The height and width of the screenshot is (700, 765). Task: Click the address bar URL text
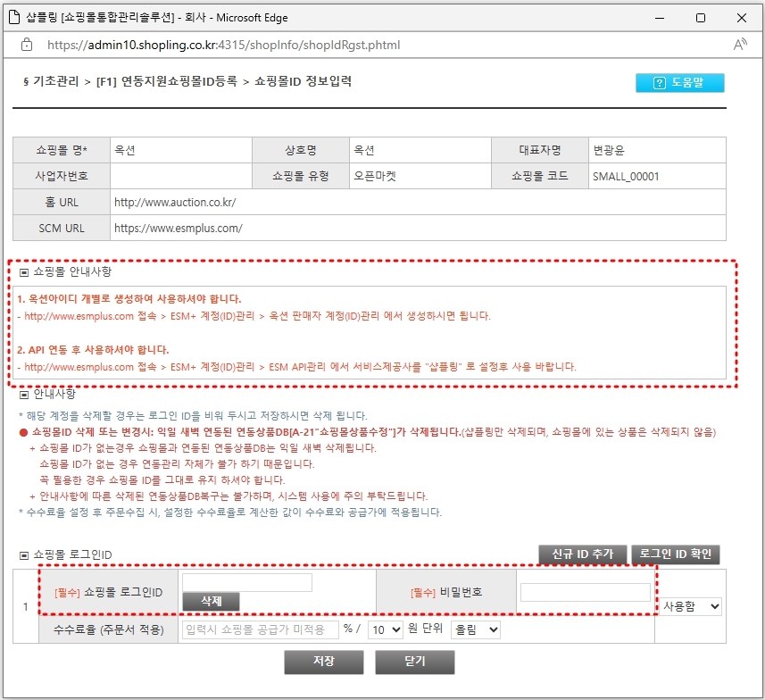tap(223, 45)
